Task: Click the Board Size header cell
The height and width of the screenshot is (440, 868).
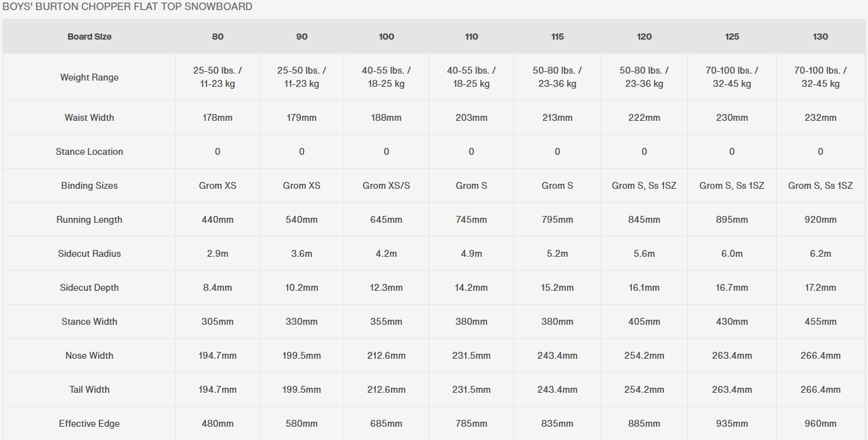Action: [x=89, y=37]
